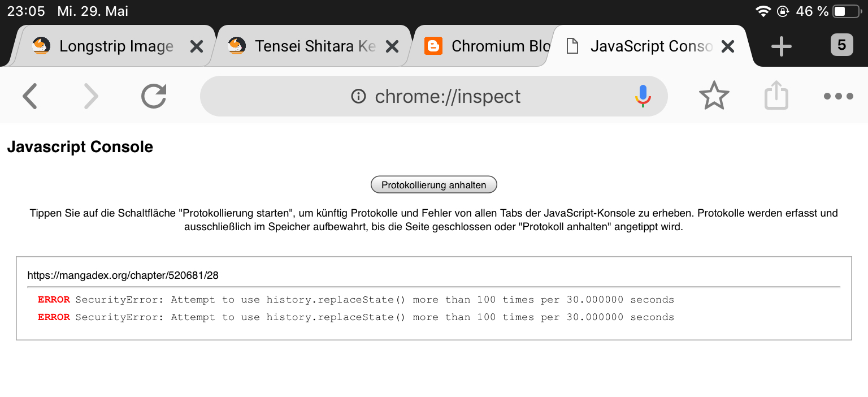This screenshot has height=397, width=868.
Task: Open the share sheet icon
Action: tap(776, 96)
